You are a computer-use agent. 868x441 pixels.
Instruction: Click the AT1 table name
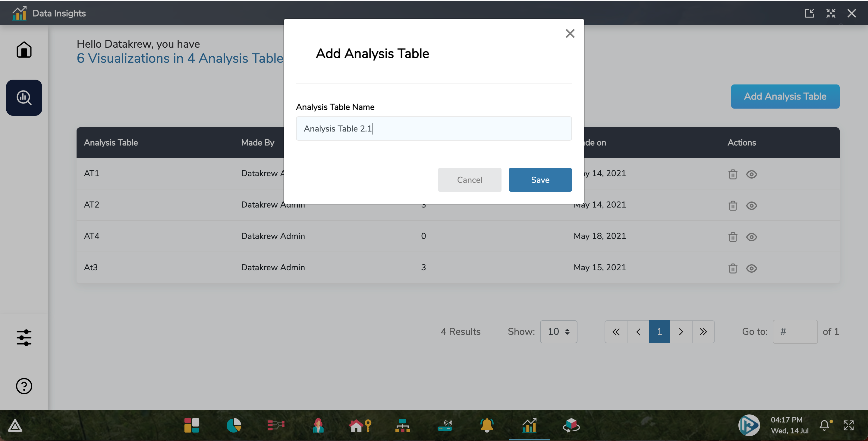(91, 173)
